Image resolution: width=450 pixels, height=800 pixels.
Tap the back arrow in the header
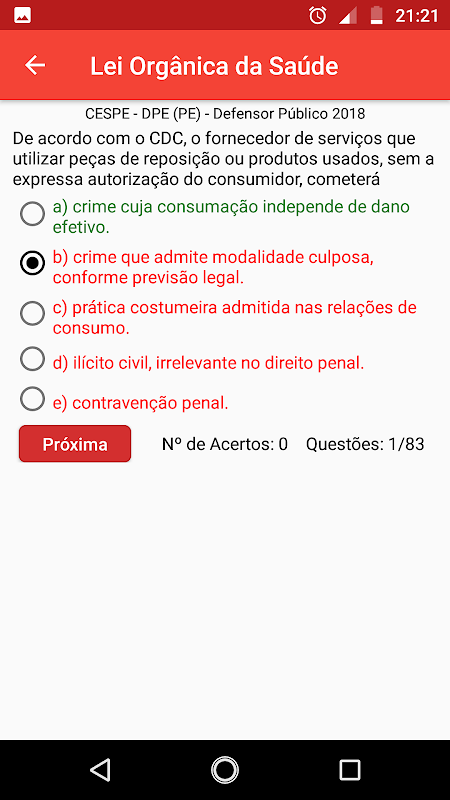(x=35, y=66)
